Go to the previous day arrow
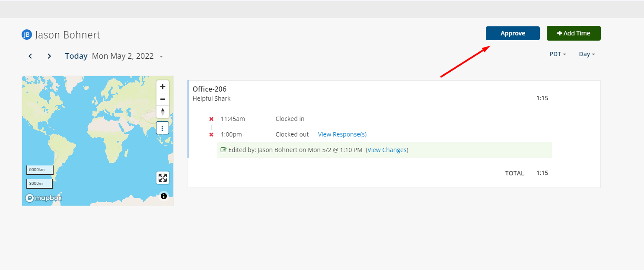The width and height of the screenshot is (644, 270). (30, 56)
